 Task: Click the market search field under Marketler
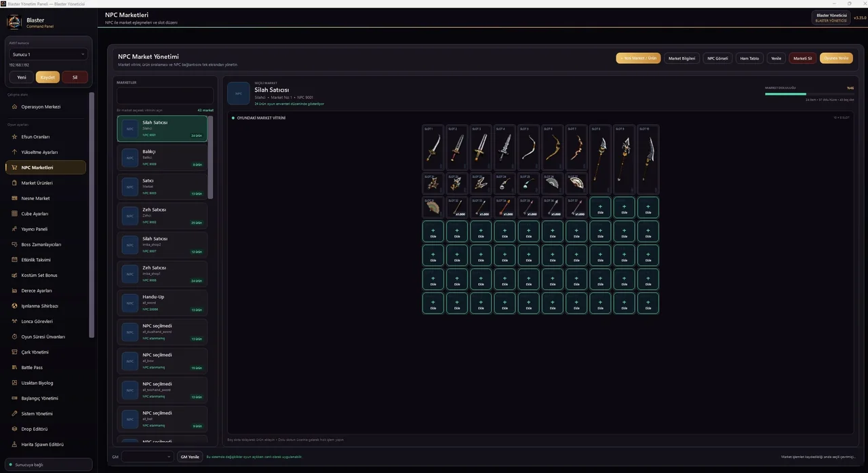165,96
